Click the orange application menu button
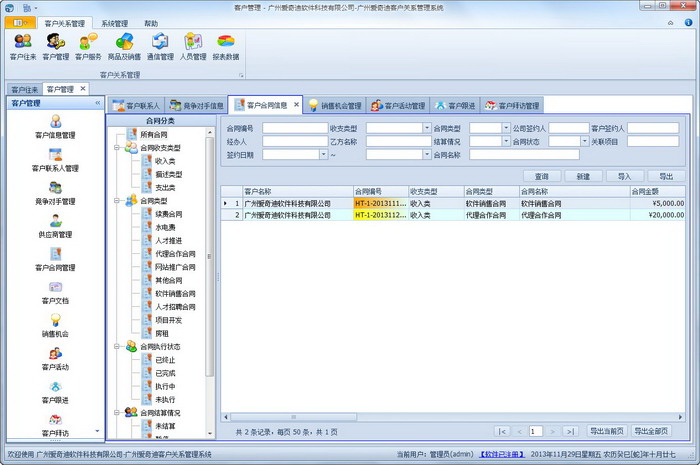The image size is (700, 465). [20, 22]
